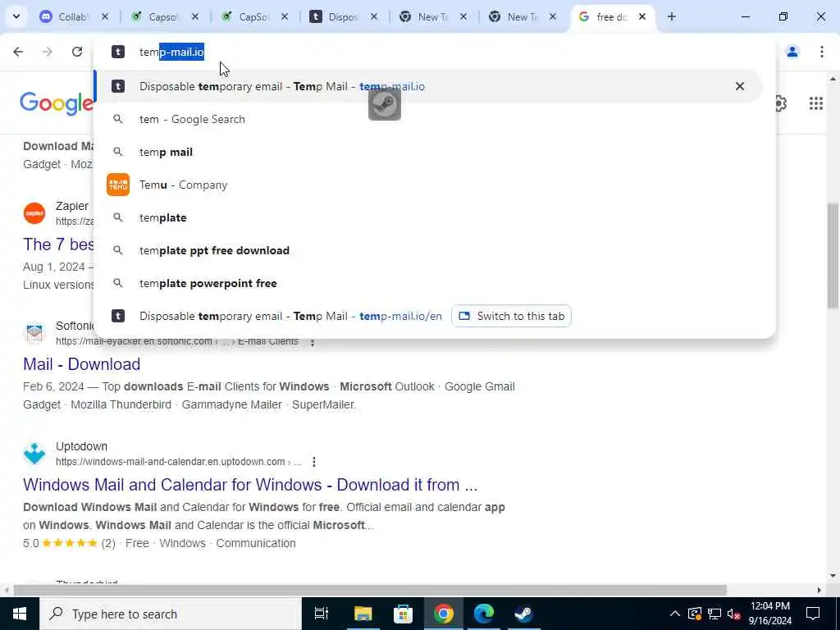The image size is (840, 630).
Task: Choose 'template ppt free download' suggestion
Action: pos(428,251)
